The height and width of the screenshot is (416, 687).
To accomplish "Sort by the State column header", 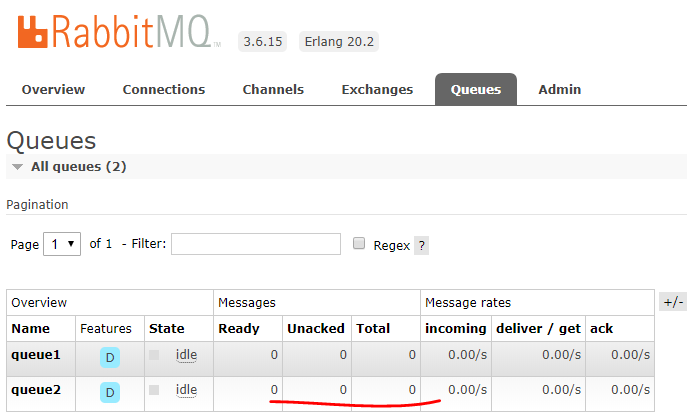I will pyautogui.click(x=166, y=329).
